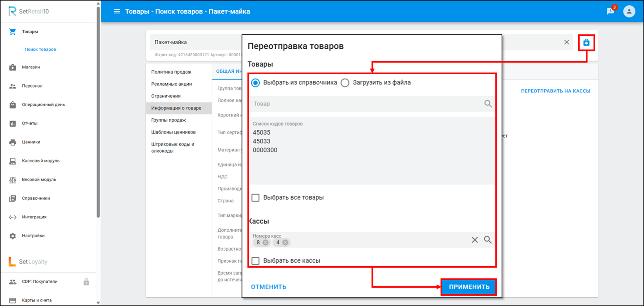
Task: Remove cash register 4 chip
Action: pos(285,243)
